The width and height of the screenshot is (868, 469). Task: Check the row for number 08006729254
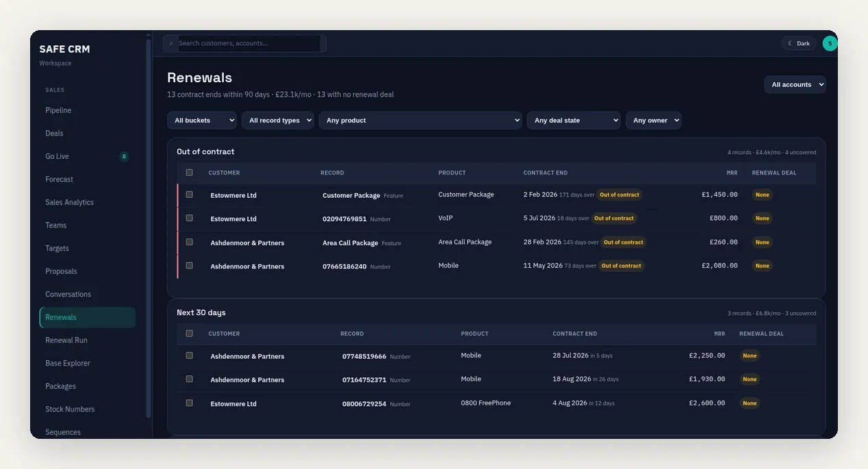(190, 403)
